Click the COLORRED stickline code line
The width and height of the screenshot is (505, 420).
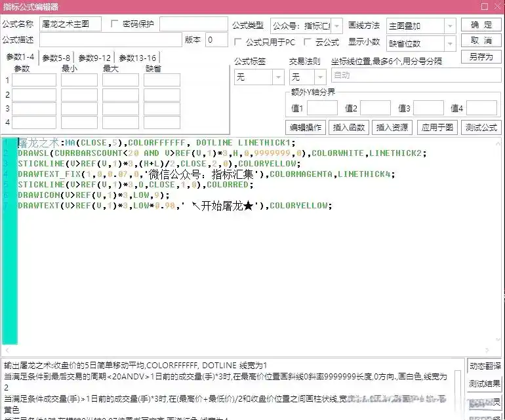(x=136, y=185)
